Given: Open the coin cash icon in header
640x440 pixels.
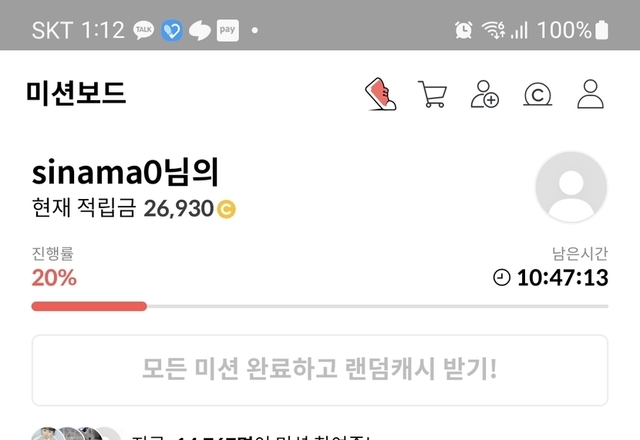Looking at the screenshot, I should (x=538, y=94).
